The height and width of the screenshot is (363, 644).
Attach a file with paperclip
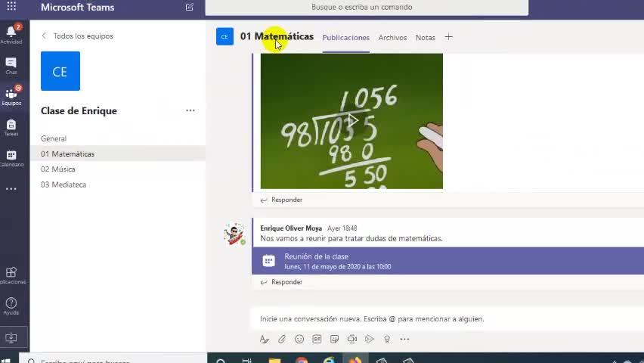point(282,339)
